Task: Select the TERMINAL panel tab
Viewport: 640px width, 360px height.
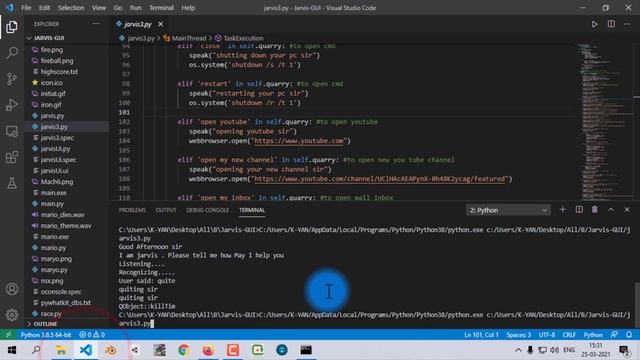Action: tap(252, 210)
